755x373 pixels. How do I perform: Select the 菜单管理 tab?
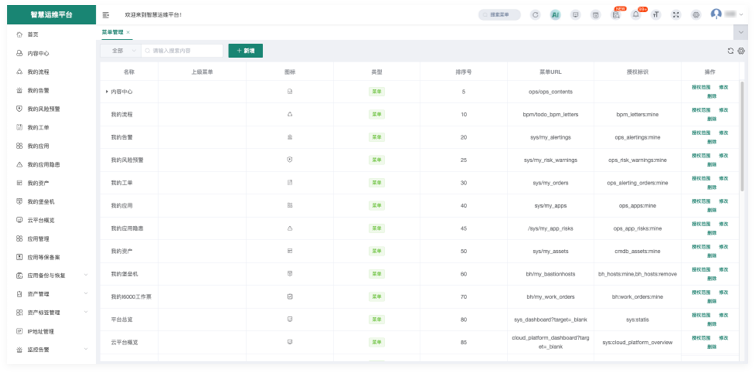click(112, 32)
